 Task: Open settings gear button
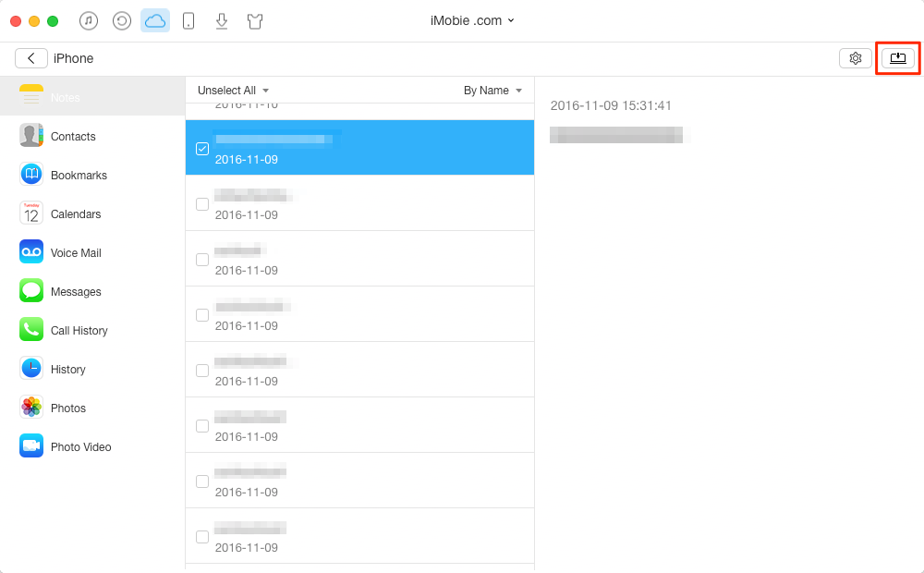pyautogui.click(x=855, y=58)
